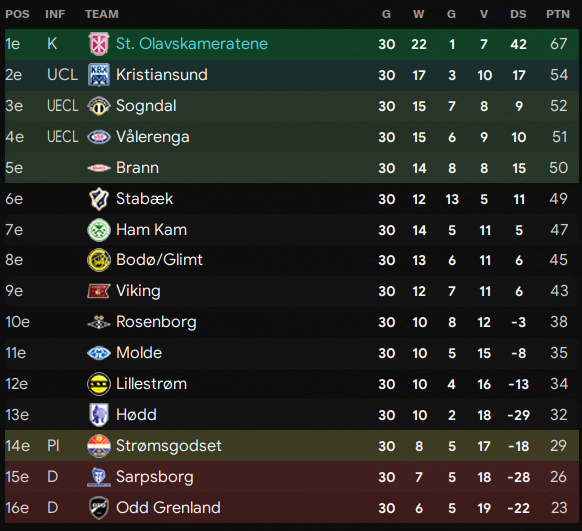Sort table by PTN column header
This screenshot has height=531, width=582.
[x=558, y=14]
